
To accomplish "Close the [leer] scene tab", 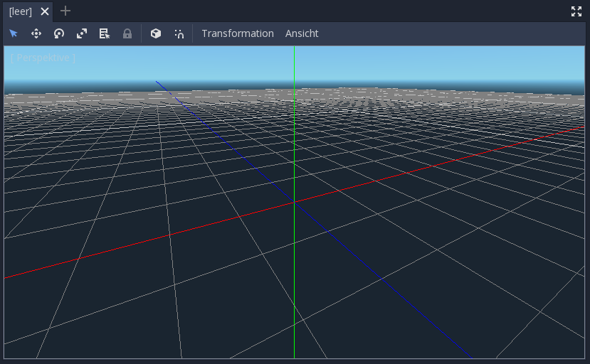I will tap(45, 11).
